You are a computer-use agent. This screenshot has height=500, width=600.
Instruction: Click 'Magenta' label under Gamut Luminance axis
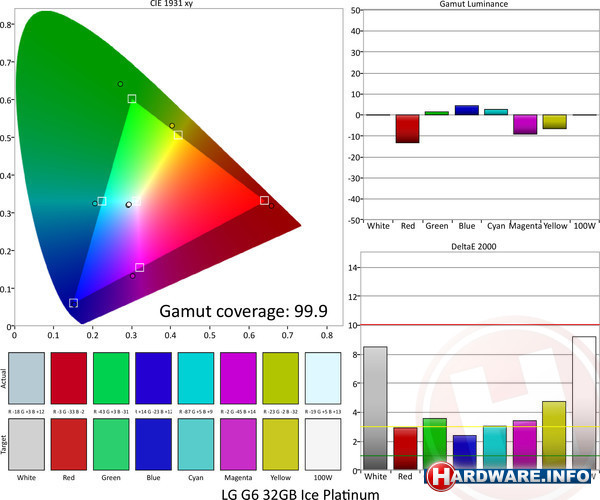pos(525,226)
